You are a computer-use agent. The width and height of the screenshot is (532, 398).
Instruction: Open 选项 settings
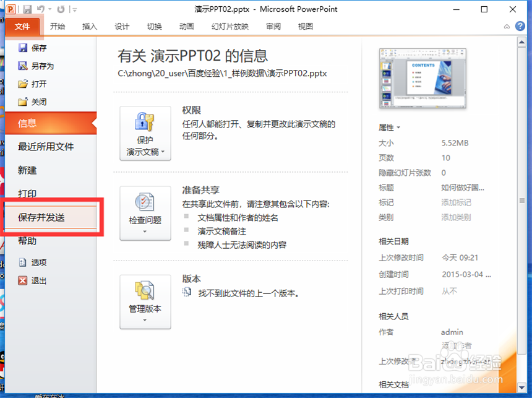click(39, 262)
